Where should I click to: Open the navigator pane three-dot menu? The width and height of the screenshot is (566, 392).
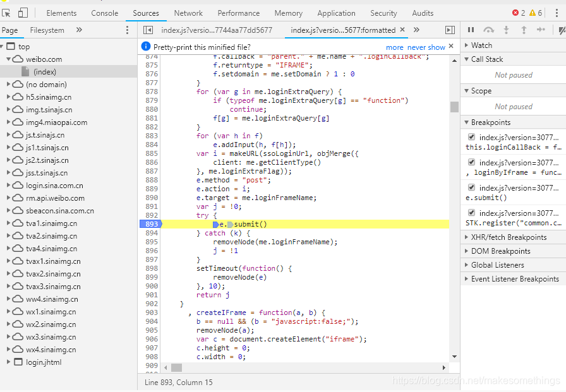pos(127,30)
